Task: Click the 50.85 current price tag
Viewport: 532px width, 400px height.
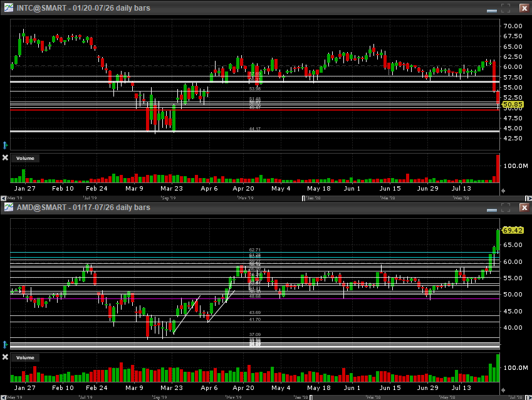Action: (x=513, y=105)
